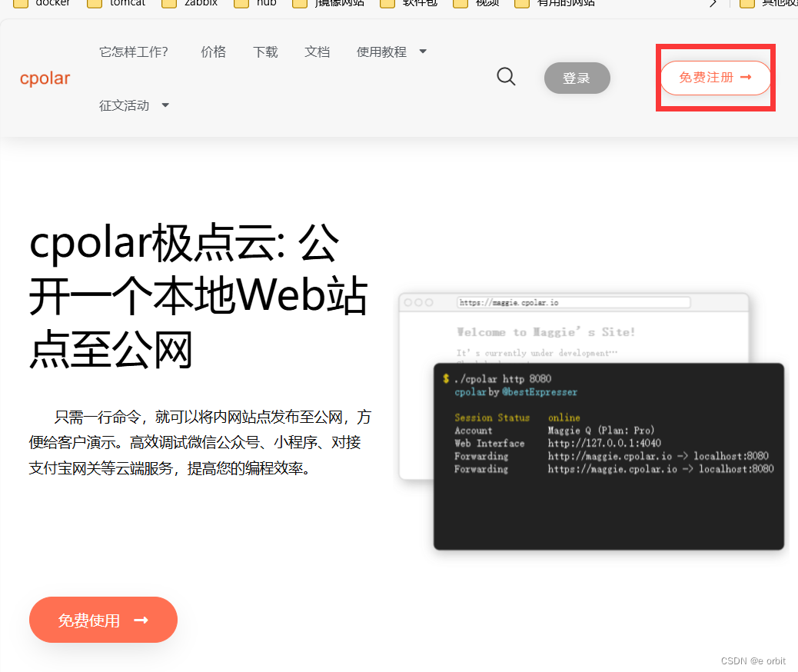Image resolution: width=798 pixels, height=672 pixels.
Task: Click the search magnifier icon
Action: (506, 77)
